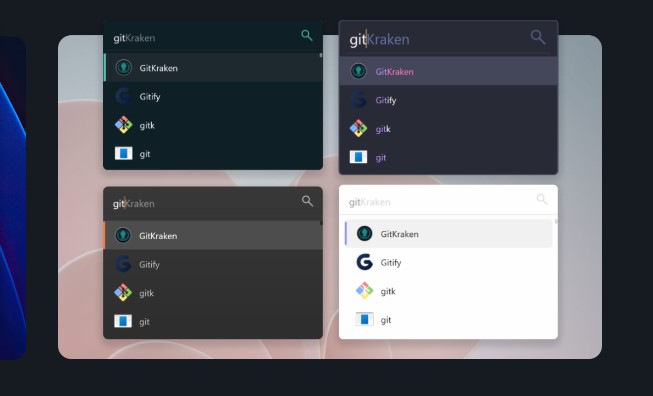The height and width of the screenshot is (396, 653).
Task: Click the git icon in the gray-themed launcher
Action: pos(123,321)
